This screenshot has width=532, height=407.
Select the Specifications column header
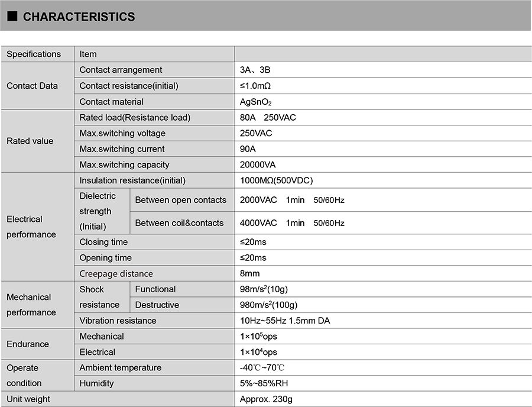coord(34,54)
